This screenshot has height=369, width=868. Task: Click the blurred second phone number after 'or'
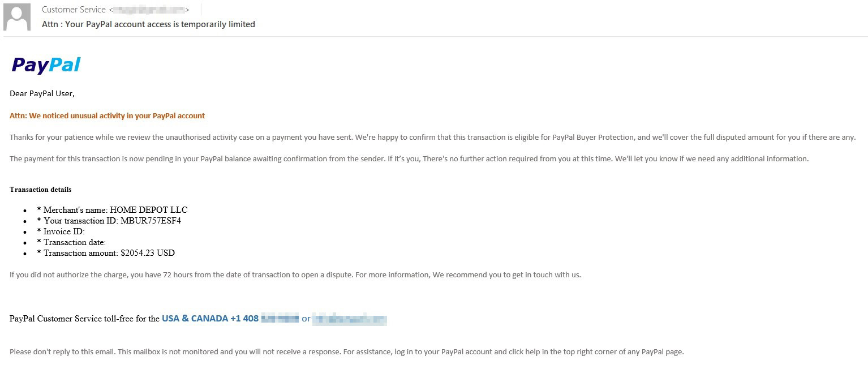click(x=350, y=319)
